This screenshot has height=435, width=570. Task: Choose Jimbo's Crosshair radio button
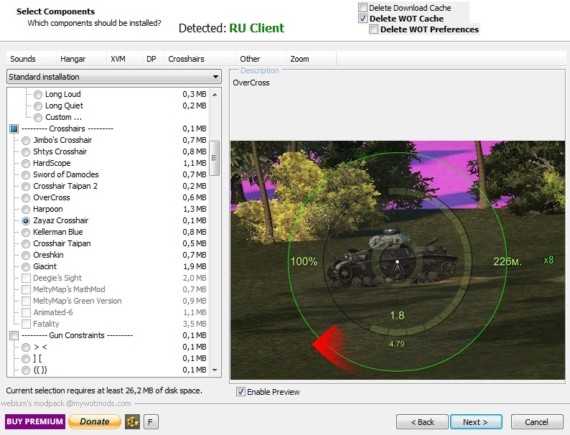tap(26, 140)
